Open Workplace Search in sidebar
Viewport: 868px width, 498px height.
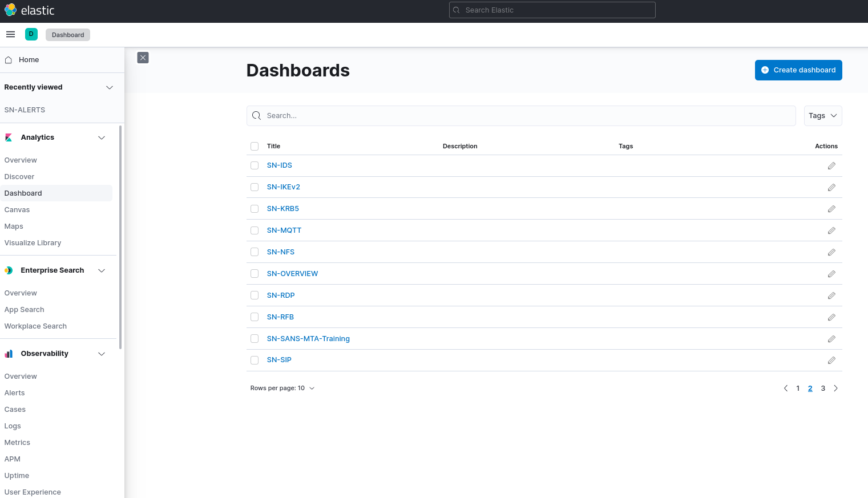[x=35, y=326]
